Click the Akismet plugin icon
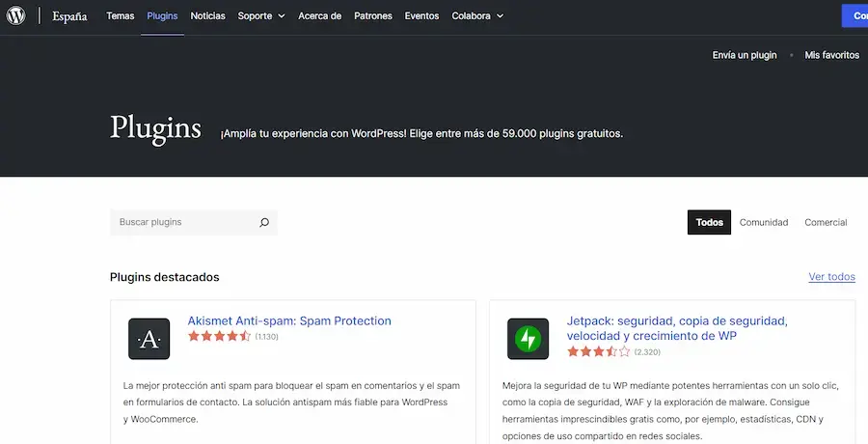This screenshot has width=868, height=444. (149, 339)
